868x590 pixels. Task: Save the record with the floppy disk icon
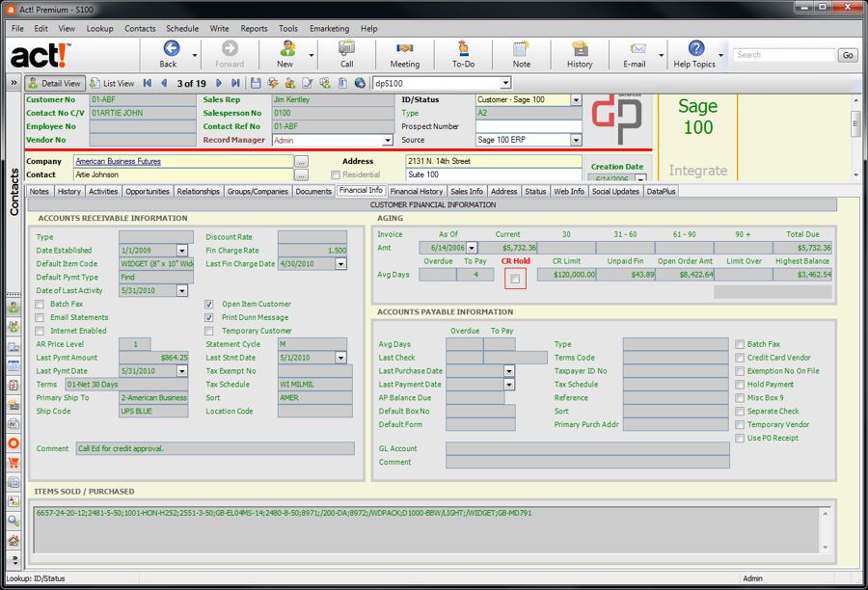tap(258, 83)
